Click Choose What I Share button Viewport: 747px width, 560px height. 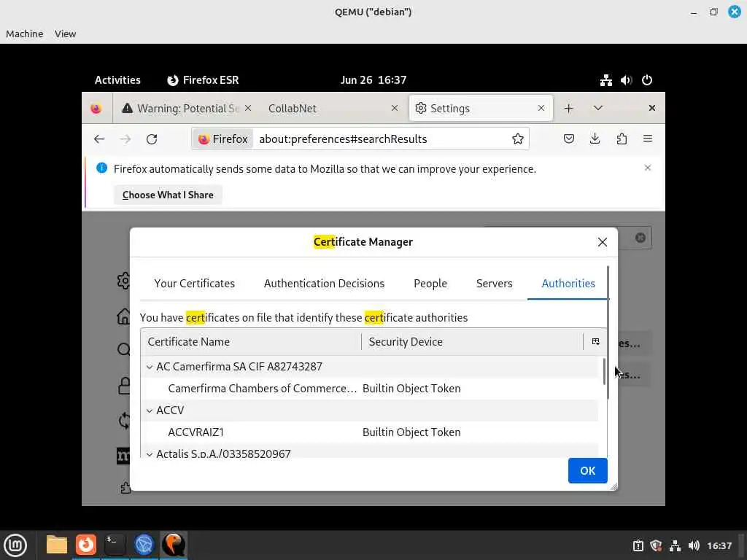(168, 195)
